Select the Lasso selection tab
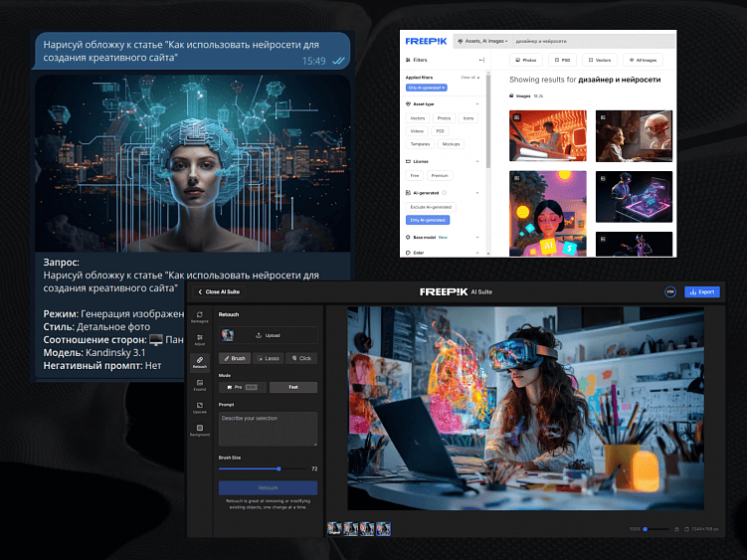Viewport: 747px width, 560px height. 269,358
